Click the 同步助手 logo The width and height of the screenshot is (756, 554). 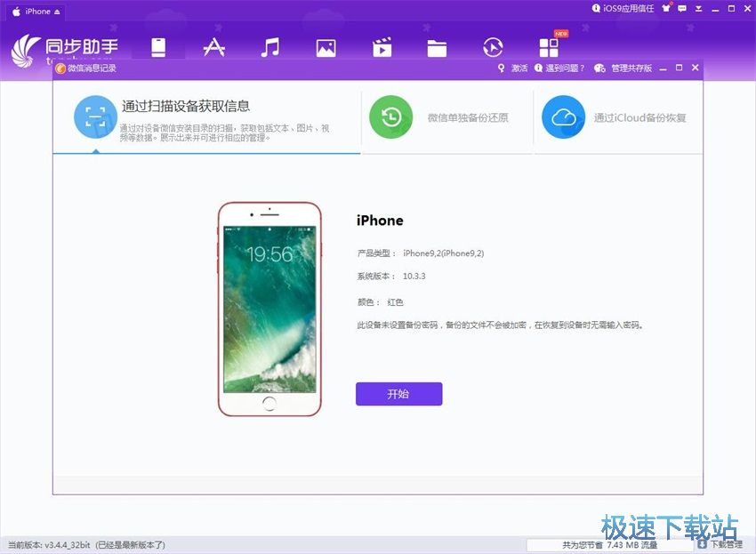tap(65, 50)
